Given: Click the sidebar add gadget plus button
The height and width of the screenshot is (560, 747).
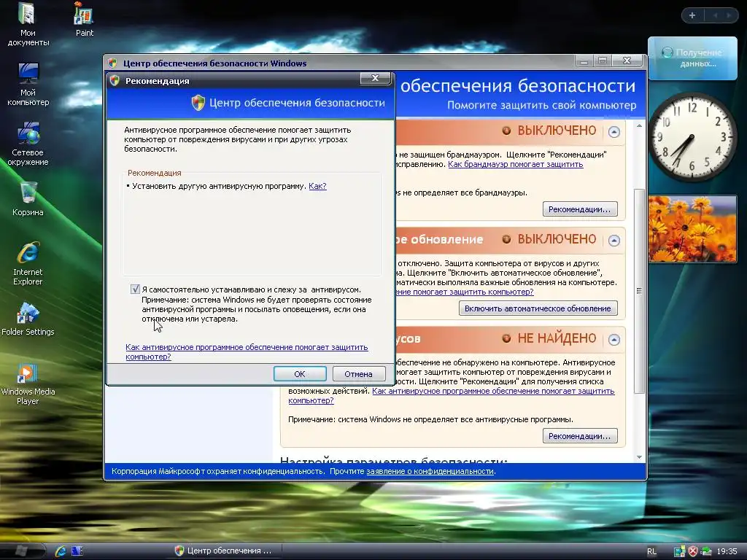Looking at the screenshot, I should click(x=692, y=15).
